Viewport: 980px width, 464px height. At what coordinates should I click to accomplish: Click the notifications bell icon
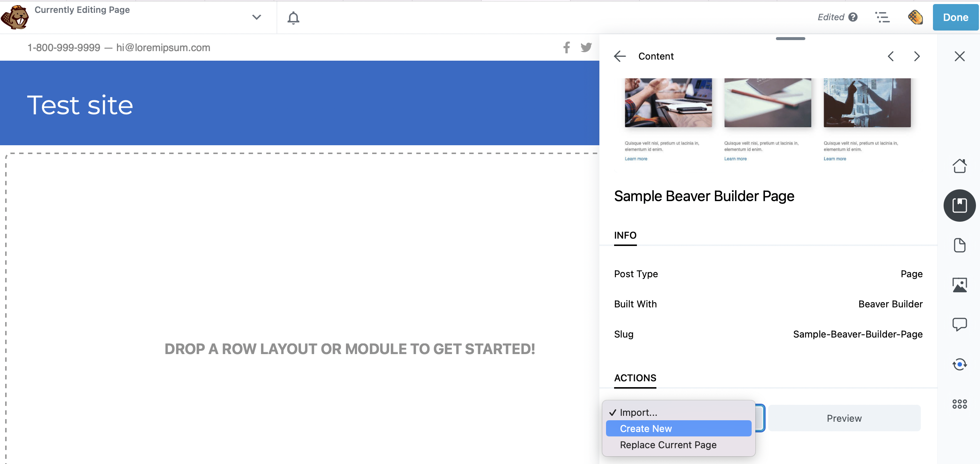293,18
